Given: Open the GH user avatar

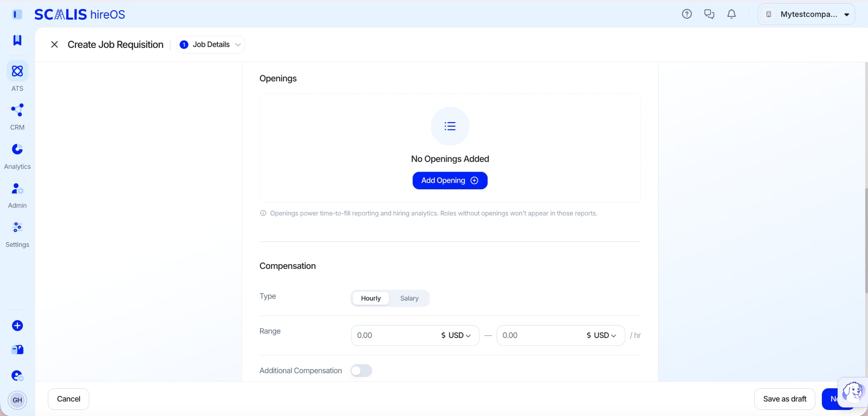Looking at the screenshot, I should point(17,400).
